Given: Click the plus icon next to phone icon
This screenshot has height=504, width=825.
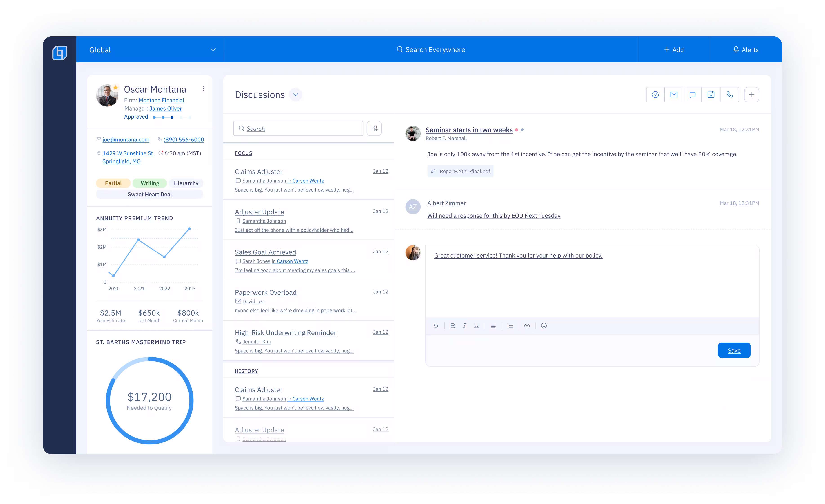Looking at the screenshot, I should (751, 95).
